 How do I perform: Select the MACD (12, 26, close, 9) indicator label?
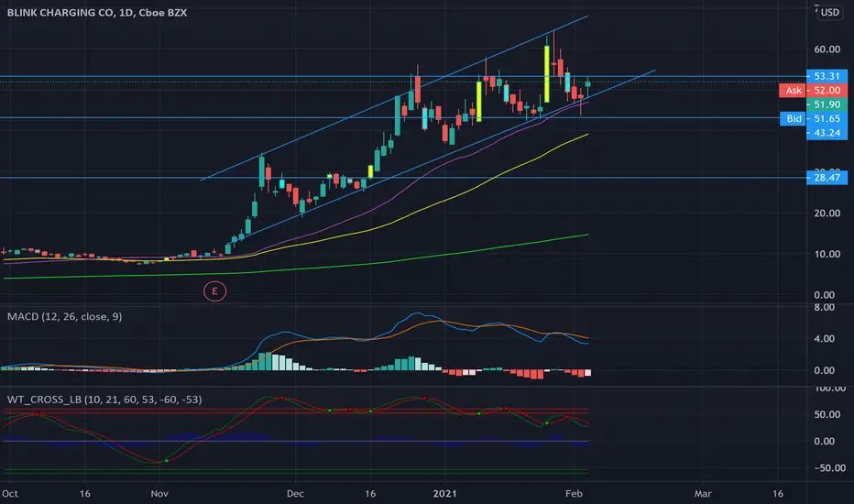pyautogui.click(x=64, y=316)
